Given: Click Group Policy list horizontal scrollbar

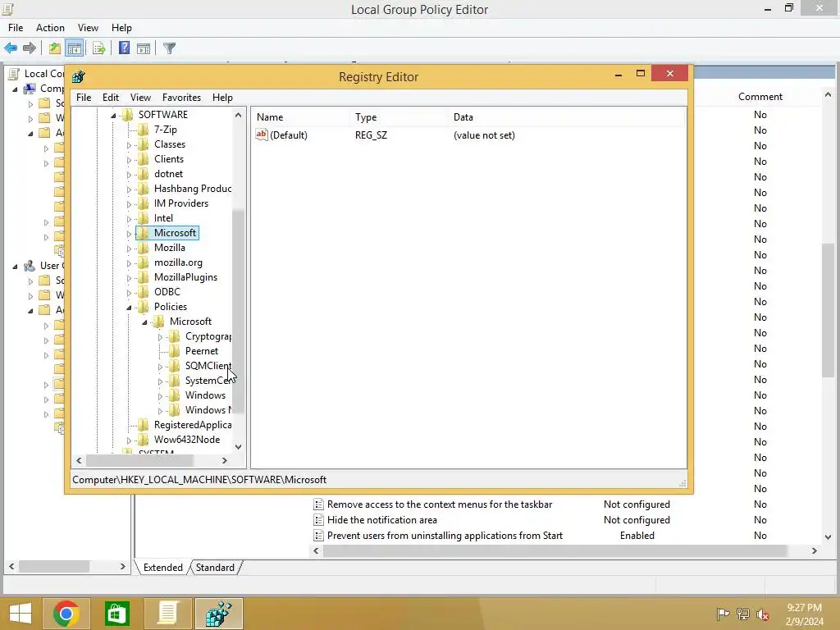Looking at the screenshot, I should [555, 550].
